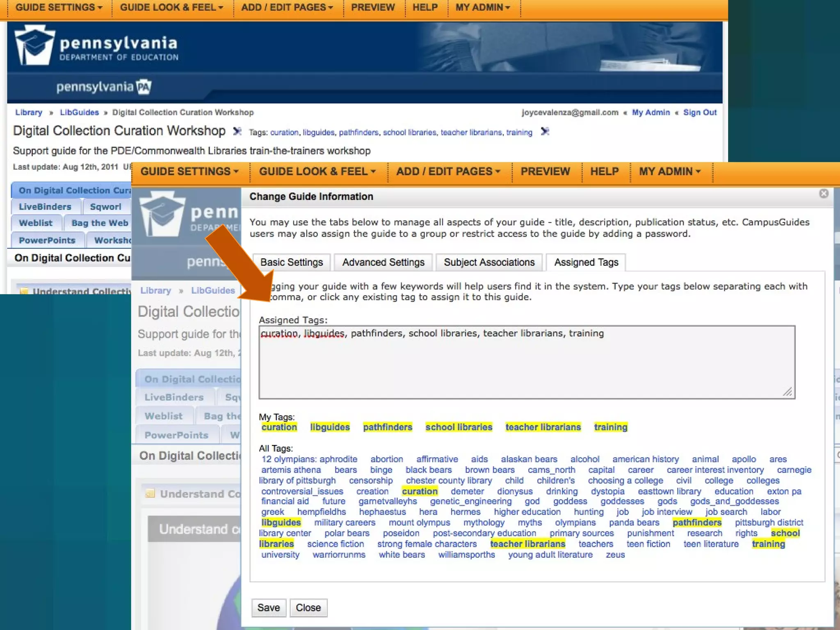Screen dimensions: 840x630
Task: Click the folder icon beside Understand Collective box
Action: click(x=25, y=291)
